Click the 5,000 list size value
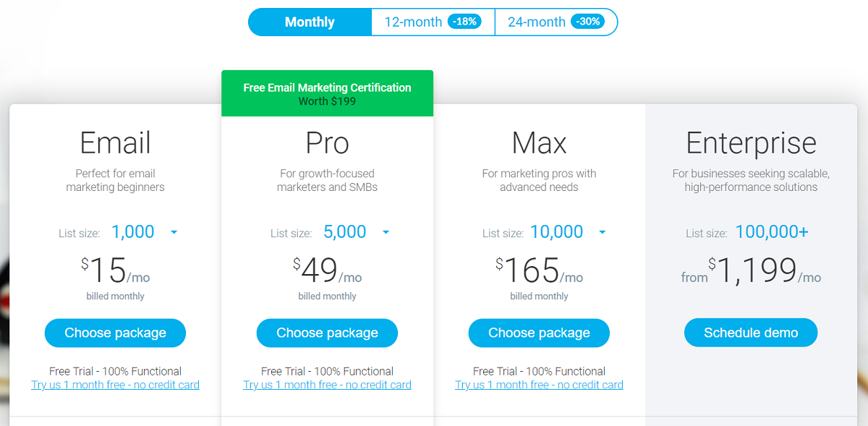The width and height of the screenshot is (868, 426). point(345,232)
